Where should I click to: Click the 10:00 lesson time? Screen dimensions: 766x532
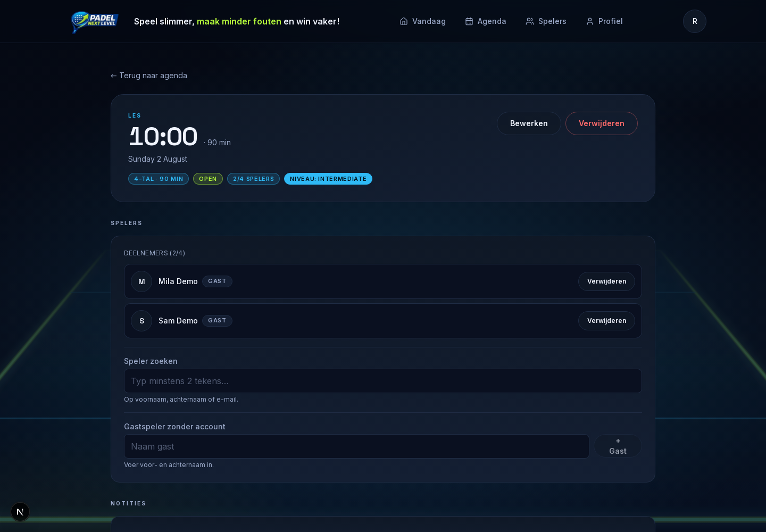pyautogui.click(x=163, y=137)
